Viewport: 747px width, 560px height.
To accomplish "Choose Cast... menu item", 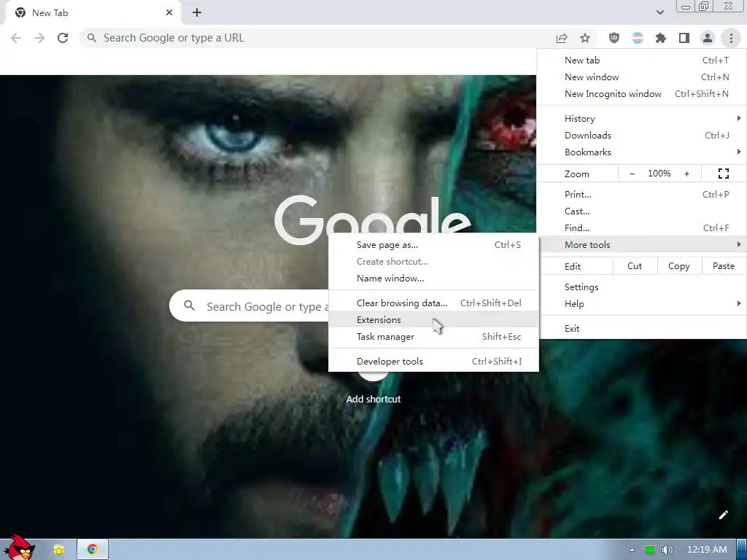I will 641,211.
